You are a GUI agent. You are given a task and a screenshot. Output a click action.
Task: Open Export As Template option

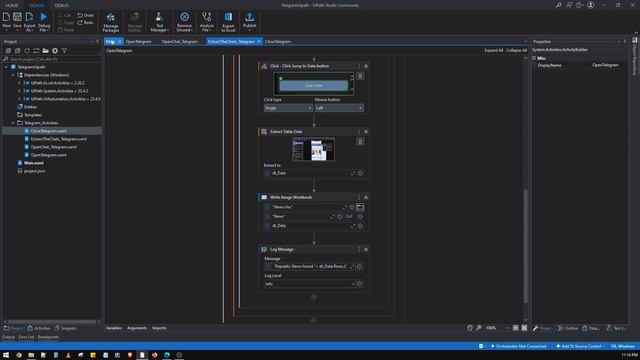[x=29, y=21]
